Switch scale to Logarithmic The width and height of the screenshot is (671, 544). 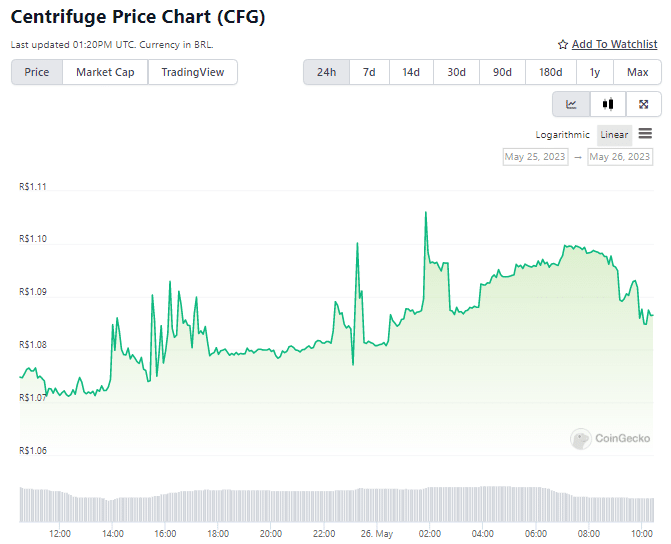(x=562, y=135)
